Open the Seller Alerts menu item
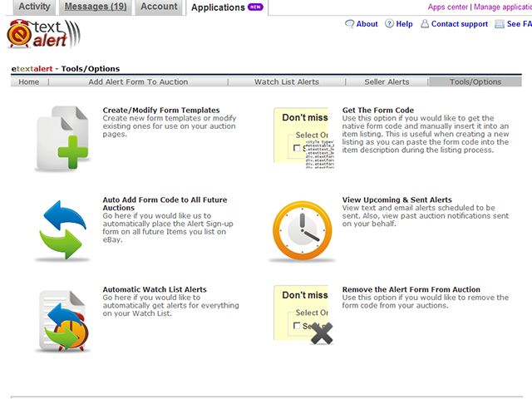 pyautogui.click(x=387, y=81)
